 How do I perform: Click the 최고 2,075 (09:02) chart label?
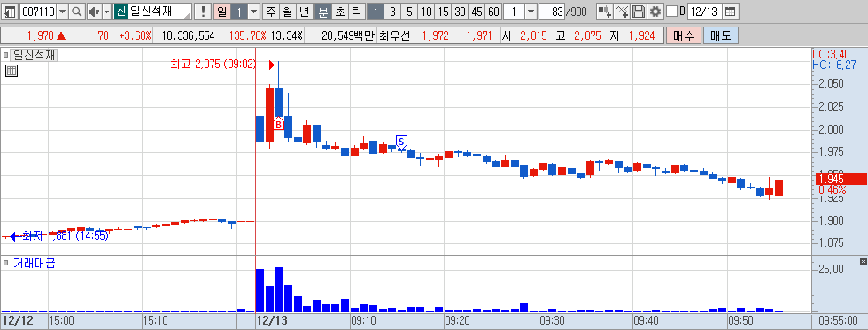click(x=213, y=65)
